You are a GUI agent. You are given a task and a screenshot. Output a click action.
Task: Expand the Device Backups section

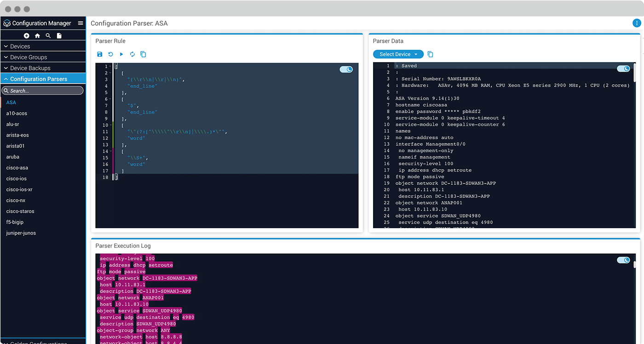pyautogui.click(x=43, y=68)
